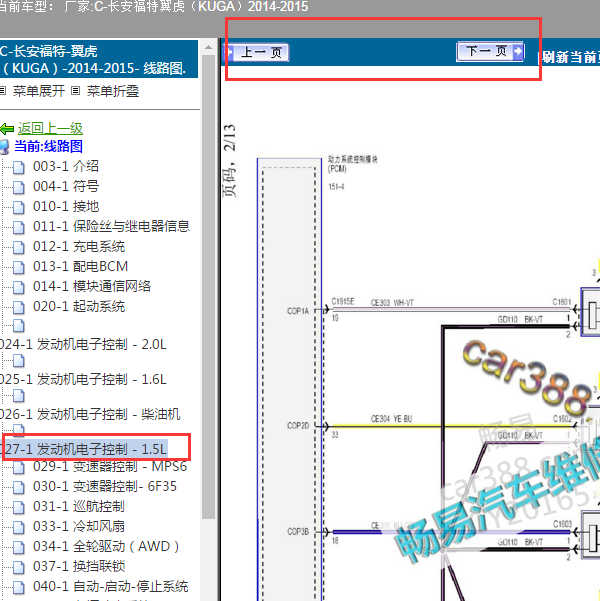
Task: Click the icon beside 当前:线路图
Action: pyautogui.click(x=4, y=147)
